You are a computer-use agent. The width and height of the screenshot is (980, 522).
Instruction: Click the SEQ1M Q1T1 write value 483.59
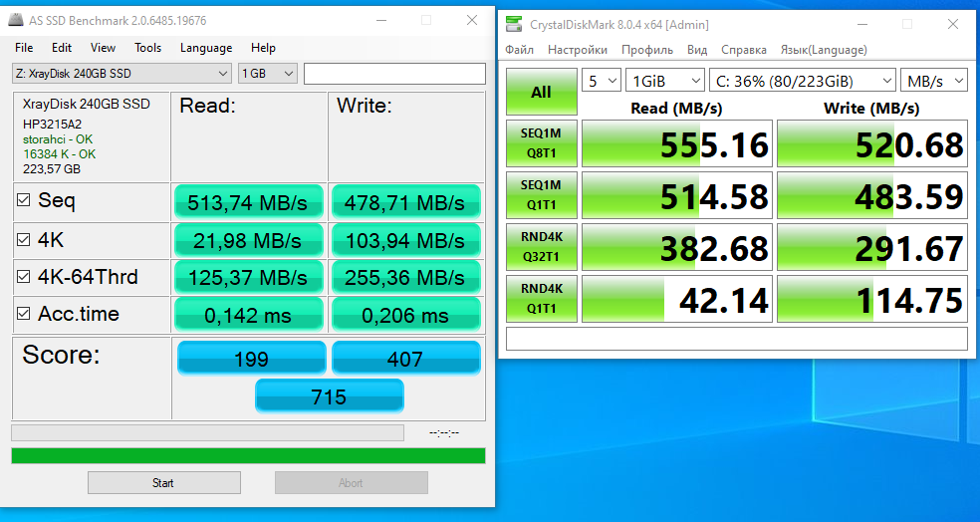tap(871, 195)
